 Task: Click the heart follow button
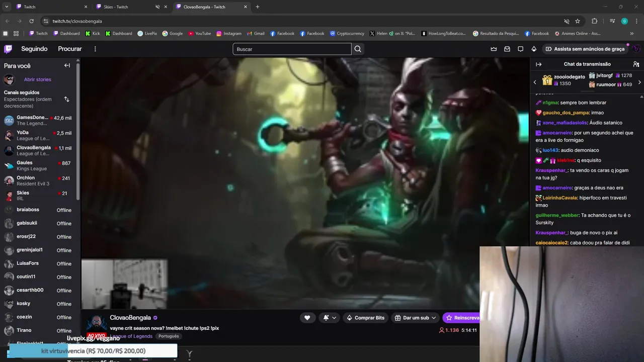point(307,318)
